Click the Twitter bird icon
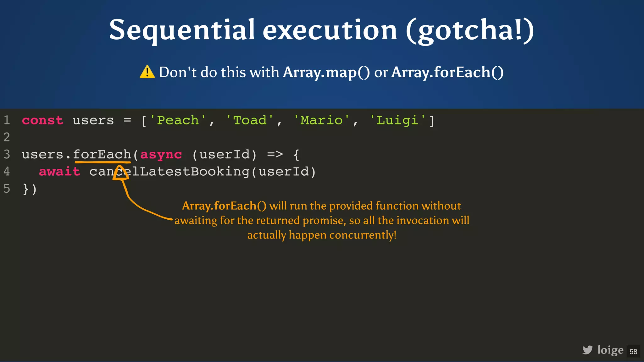This screenshot has height=362, width=644. click(587, 350)
